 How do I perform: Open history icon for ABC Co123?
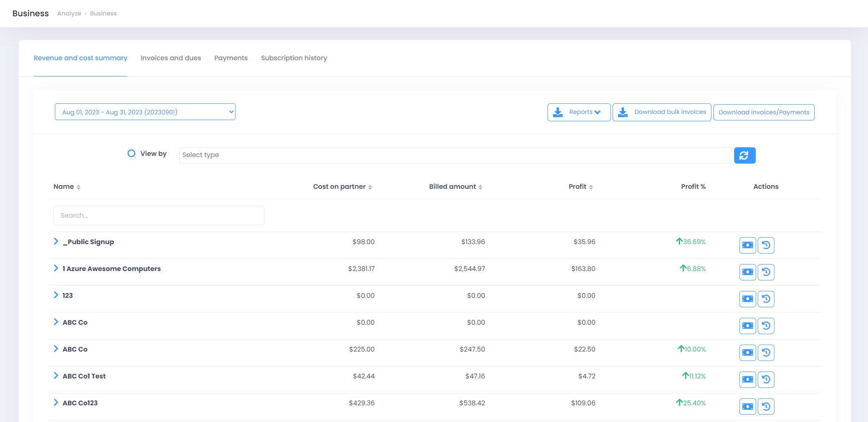pos(766,407)
